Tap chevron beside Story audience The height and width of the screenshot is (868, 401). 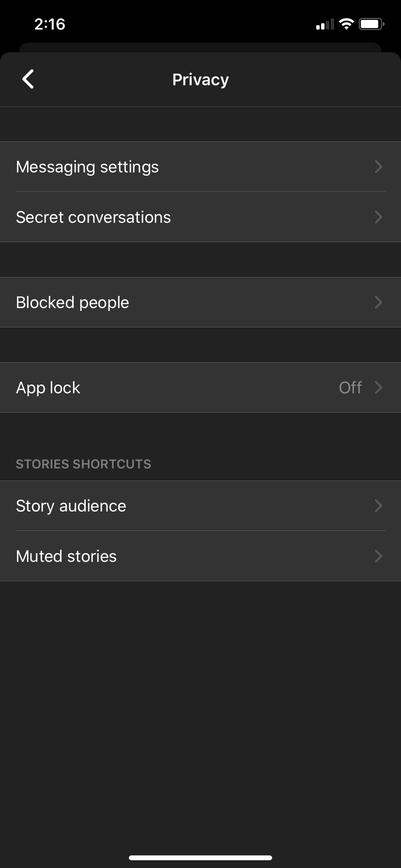(x=378, y=506)
